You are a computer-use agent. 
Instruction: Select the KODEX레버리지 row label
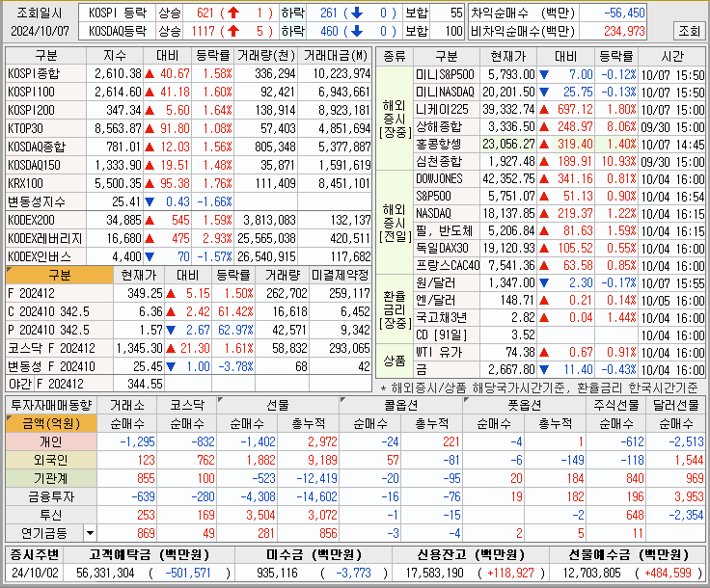point(44,238)
